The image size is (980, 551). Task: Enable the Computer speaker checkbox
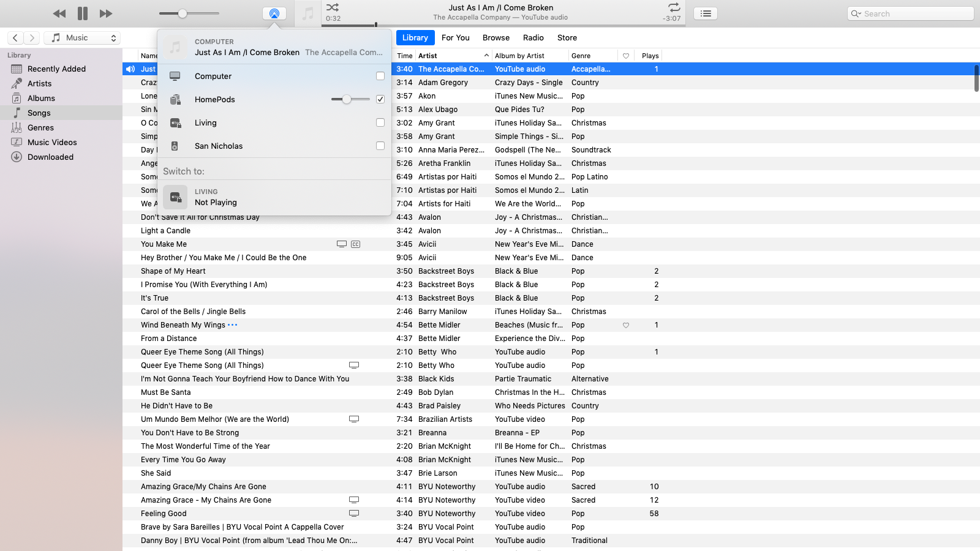click(x=380, y=76)
